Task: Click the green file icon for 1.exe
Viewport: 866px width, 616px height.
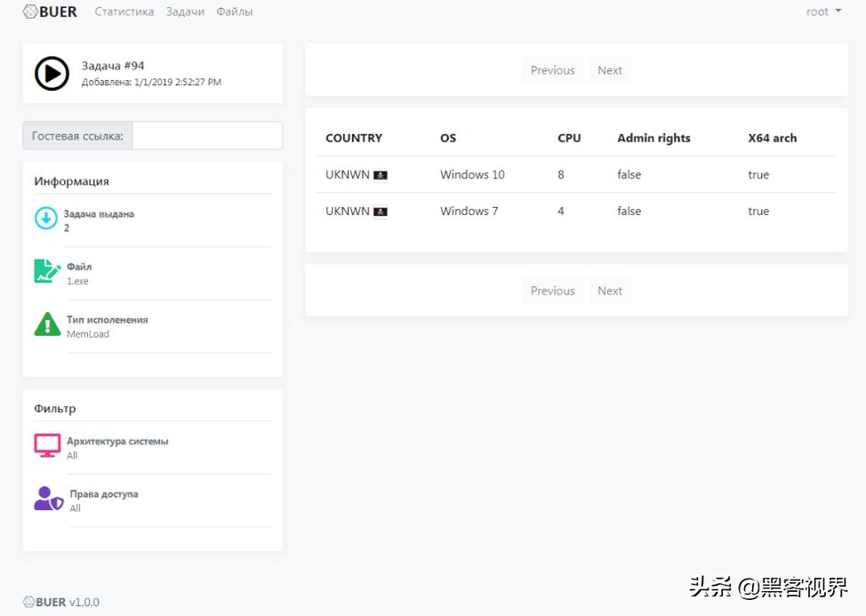Action: tap(47, 271)
